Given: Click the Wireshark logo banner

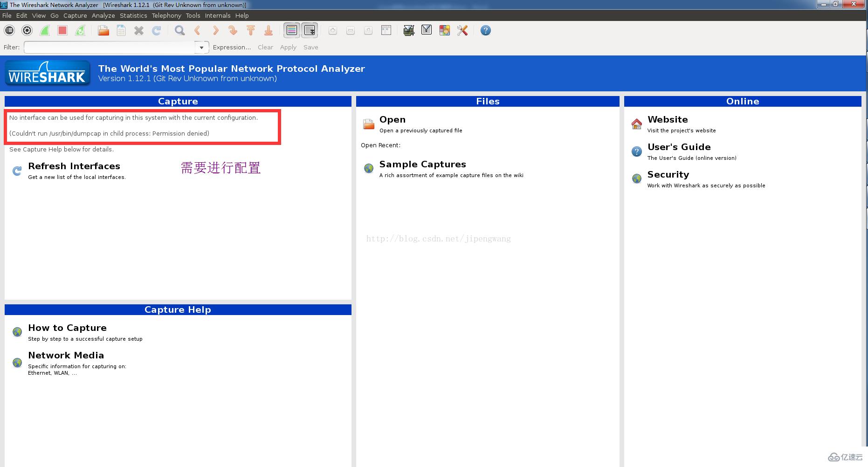Looking at the screenshot, I should [48, 73].
